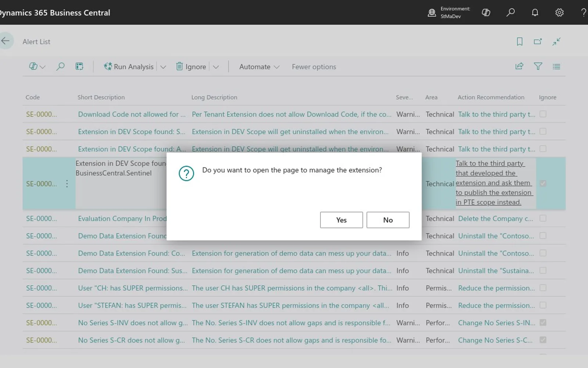Open the Delete the Company recommendation link
588x368 pixels.
[x=495, y=219]
